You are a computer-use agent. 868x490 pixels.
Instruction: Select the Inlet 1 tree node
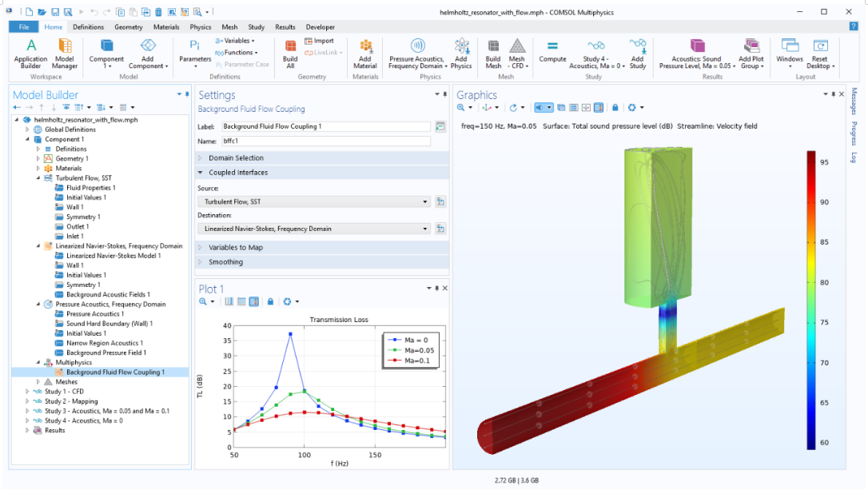coord(75,237)
